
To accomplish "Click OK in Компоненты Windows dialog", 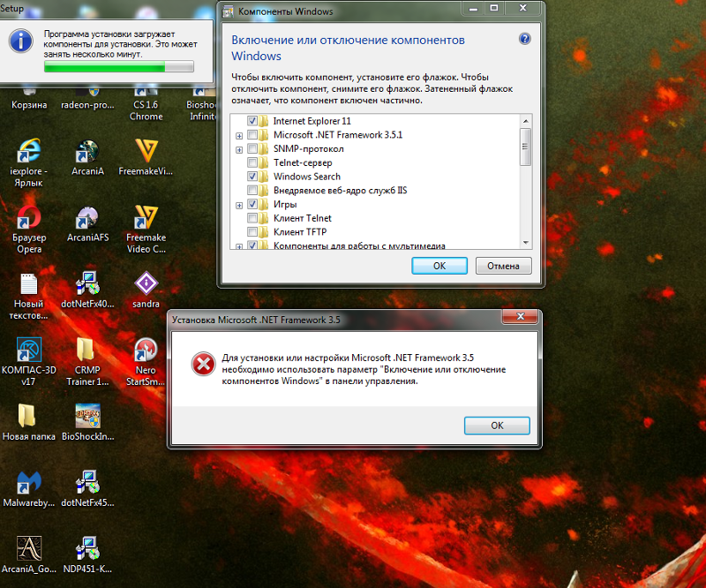I will tap(439, 266).
